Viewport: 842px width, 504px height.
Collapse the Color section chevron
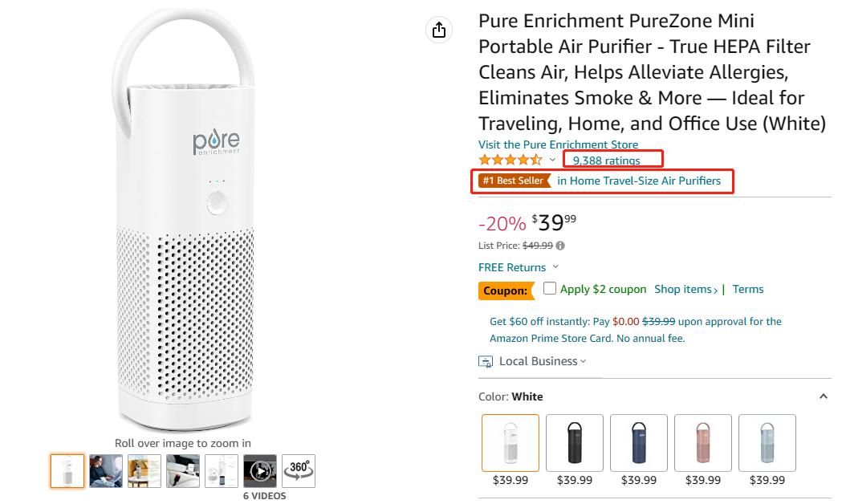[824, 396]
